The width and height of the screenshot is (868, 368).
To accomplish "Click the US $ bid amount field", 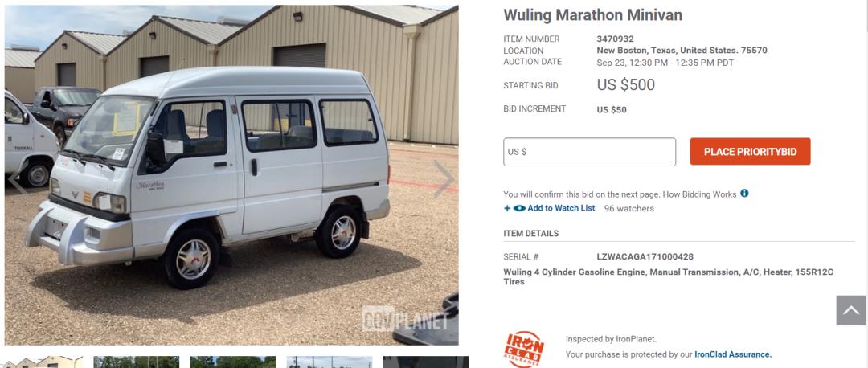I will click(x=590, y=152).
